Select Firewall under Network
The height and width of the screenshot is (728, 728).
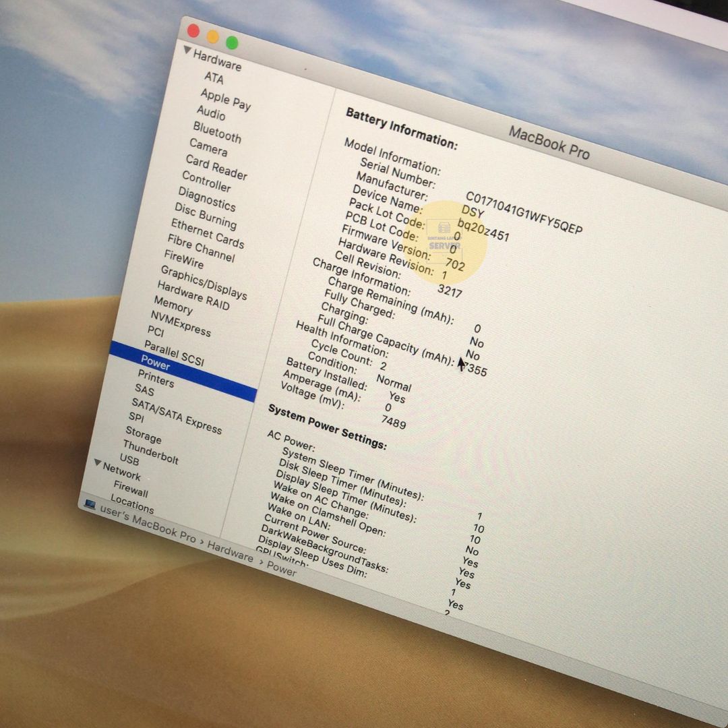[131, 489]
